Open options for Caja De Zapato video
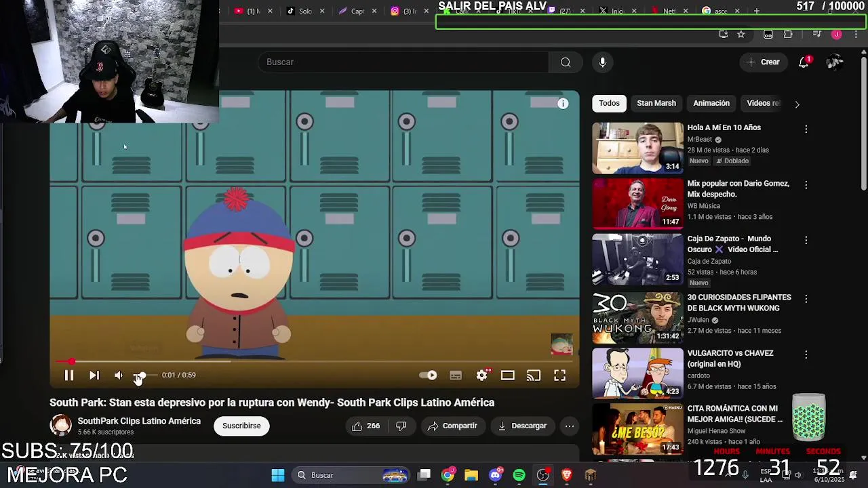The height and width of the screenshot is (488, 868). (806, 240)
